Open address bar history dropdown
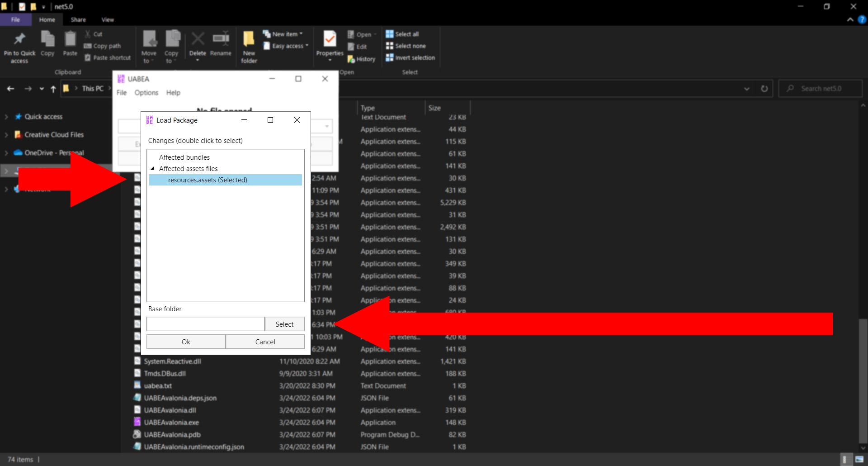 747,89
